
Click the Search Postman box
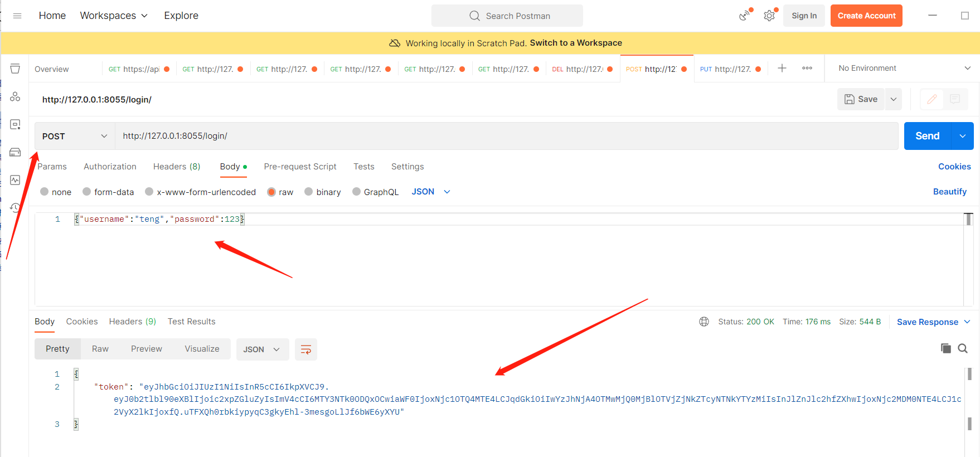pyautogui.click(x=507, y=16)
